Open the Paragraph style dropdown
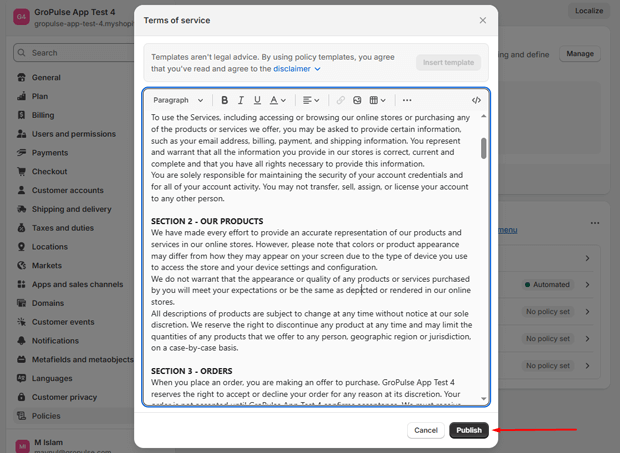 [x=178, y=100]
